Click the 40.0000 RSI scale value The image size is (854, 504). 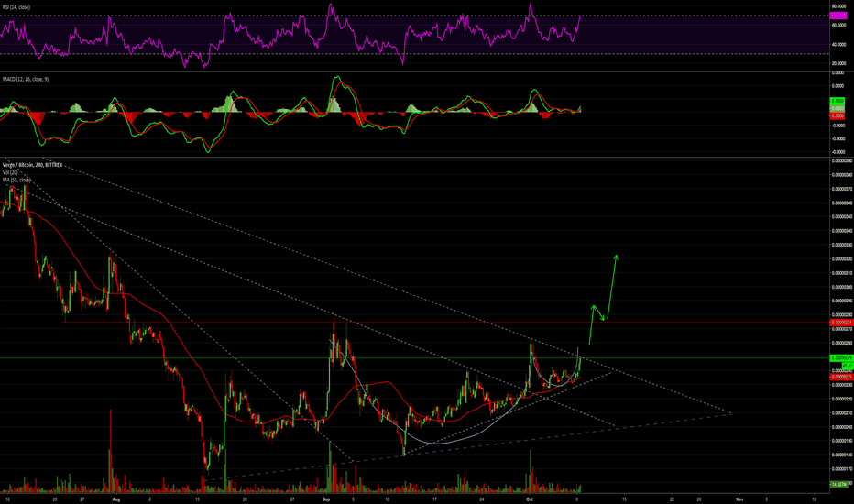838,45
